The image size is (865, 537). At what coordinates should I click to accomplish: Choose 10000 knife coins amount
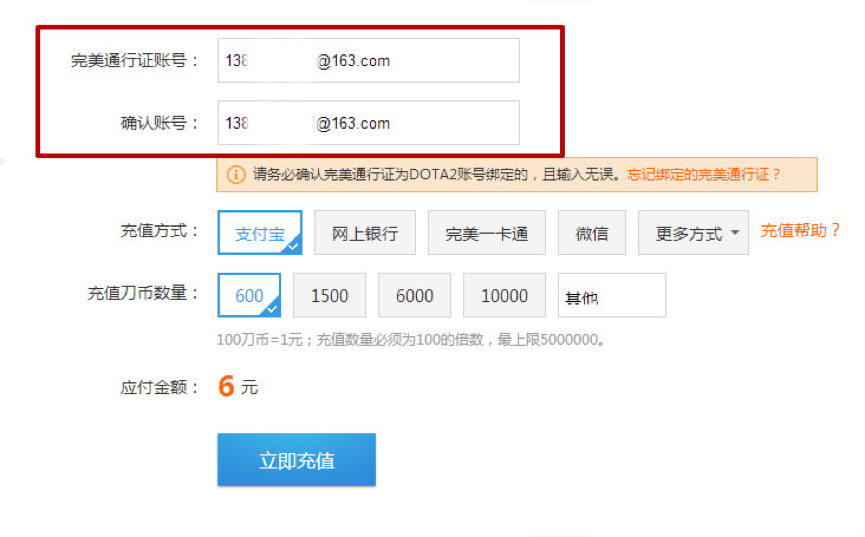(x=504, y=295)
